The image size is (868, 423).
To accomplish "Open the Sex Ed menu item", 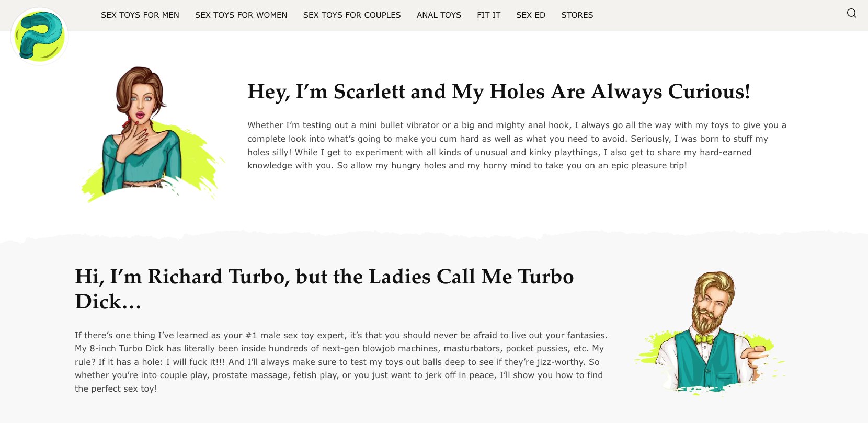I will click(x=531, y=15).
